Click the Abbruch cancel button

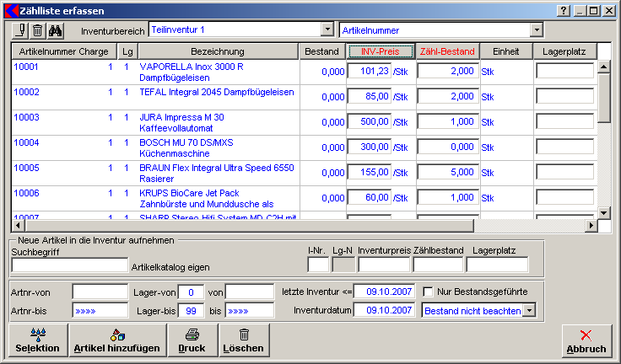pyautogui.click(x=586, y=341)
